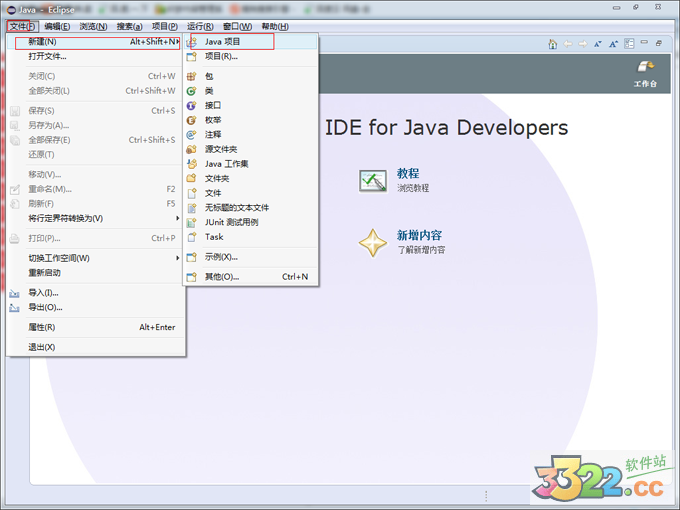Open the 运行(R) menu
The image size is (680, 510).
200,26
